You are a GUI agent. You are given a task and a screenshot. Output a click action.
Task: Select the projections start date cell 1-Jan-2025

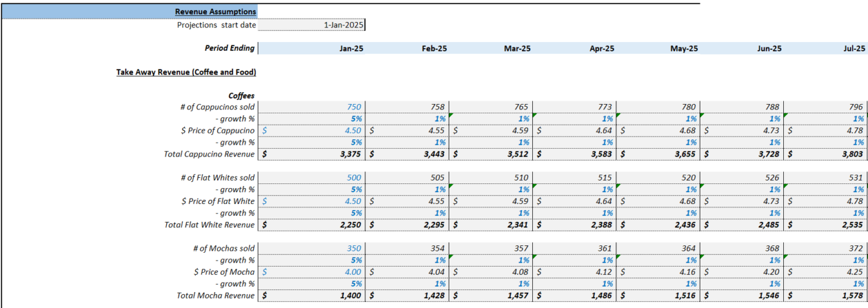(311, 25)
